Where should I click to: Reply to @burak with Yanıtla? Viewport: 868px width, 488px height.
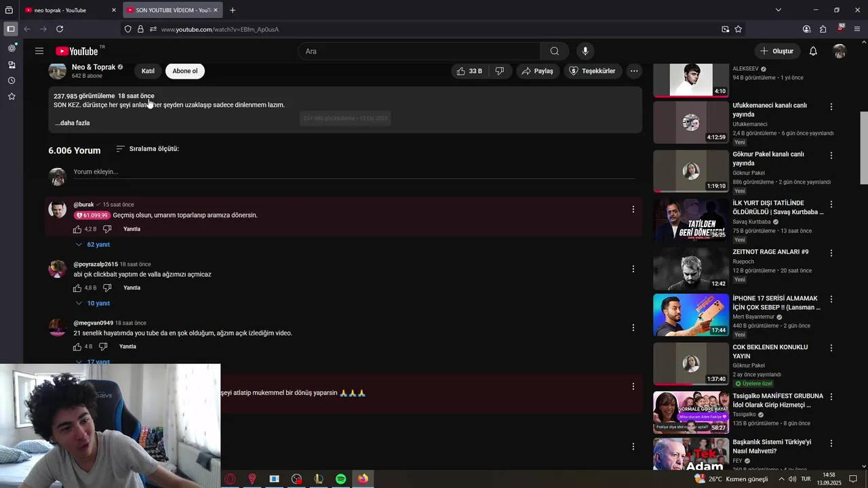[132, 229]
